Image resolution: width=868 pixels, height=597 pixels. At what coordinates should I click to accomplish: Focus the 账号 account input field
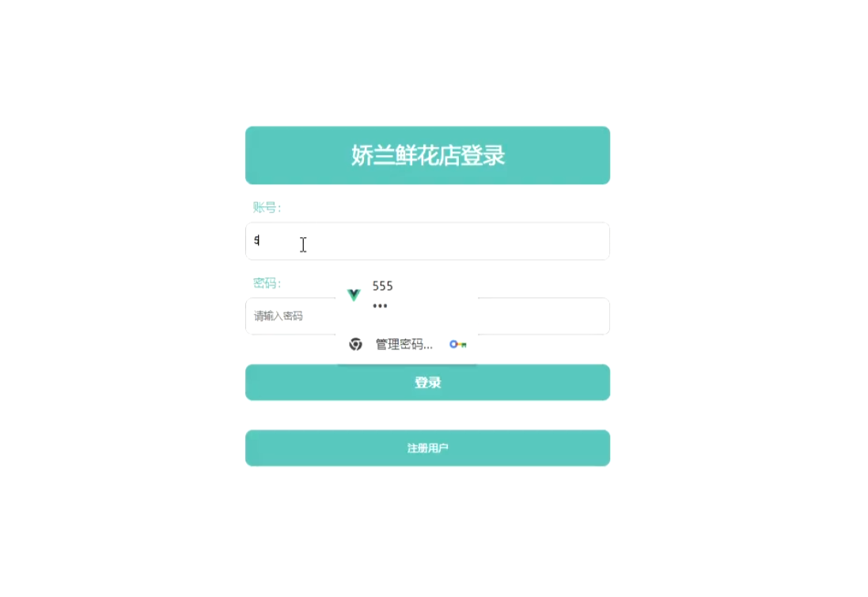point(427,241)
